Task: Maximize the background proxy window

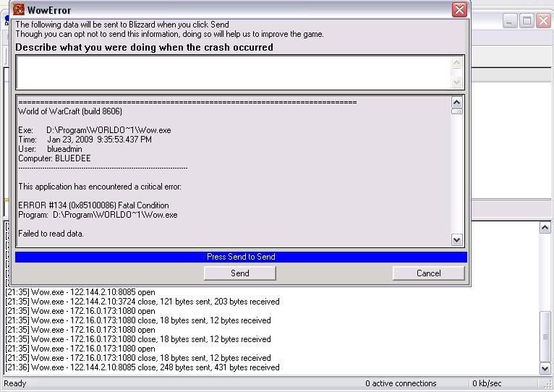Action: point(527,21)
